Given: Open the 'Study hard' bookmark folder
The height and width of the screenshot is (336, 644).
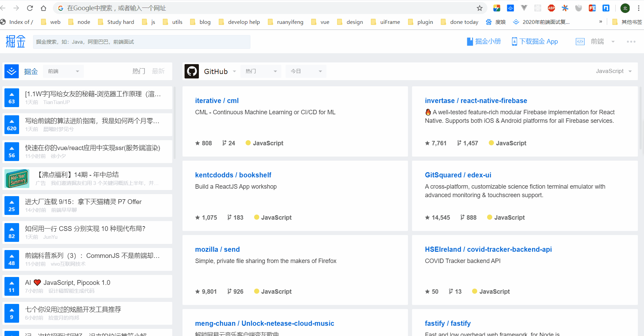Looking at the screenshot, I should click(x=116, y=22).
